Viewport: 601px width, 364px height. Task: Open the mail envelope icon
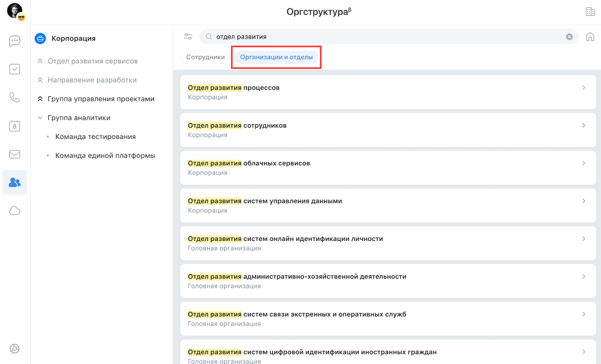15,154
